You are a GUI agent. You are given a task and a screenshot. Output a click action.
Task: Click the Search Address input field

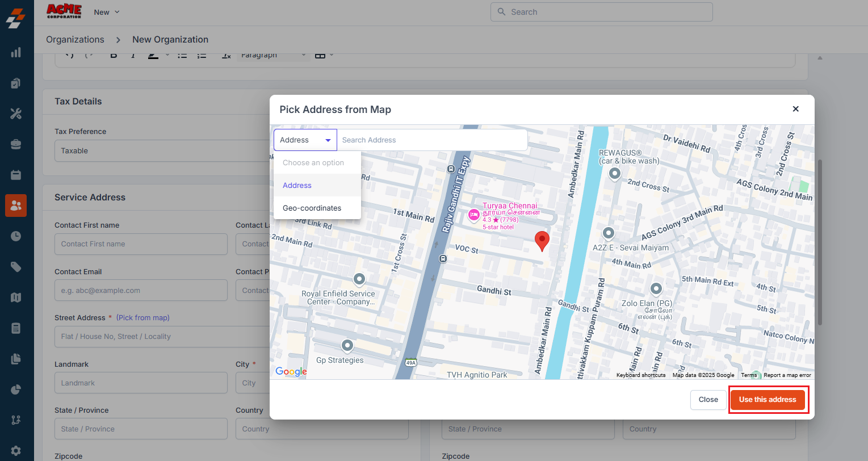tap(431, 140)
